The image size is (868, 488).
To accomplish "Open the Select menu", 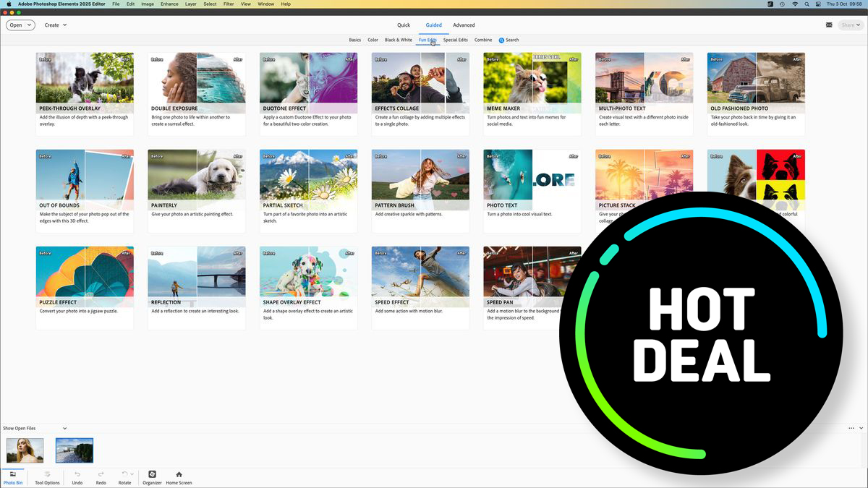I will click(210, 4).
